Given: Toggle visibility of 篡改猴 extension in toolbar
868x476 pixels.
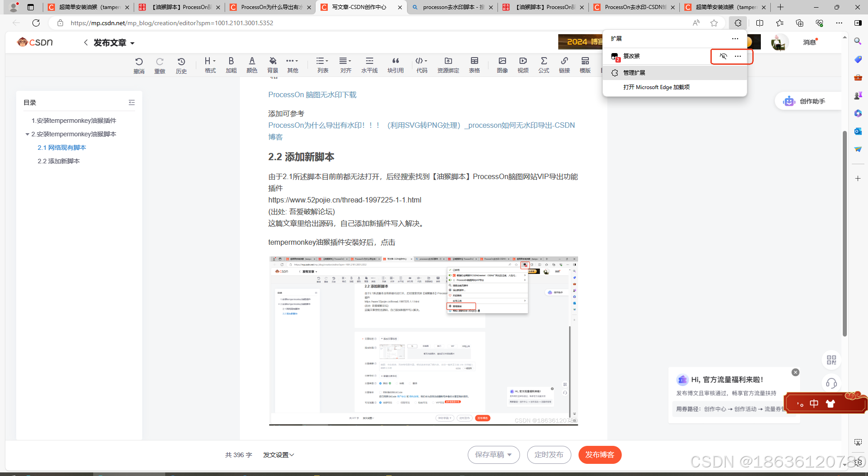Looking at the screenshot, I should click(x=723, y=56).
